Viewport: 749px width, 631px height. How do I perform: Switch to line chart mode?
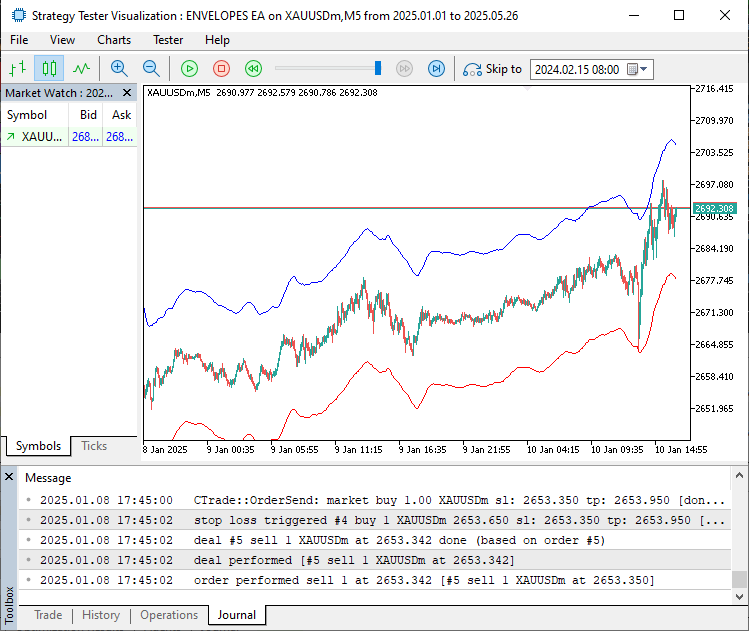coord(81,69)
